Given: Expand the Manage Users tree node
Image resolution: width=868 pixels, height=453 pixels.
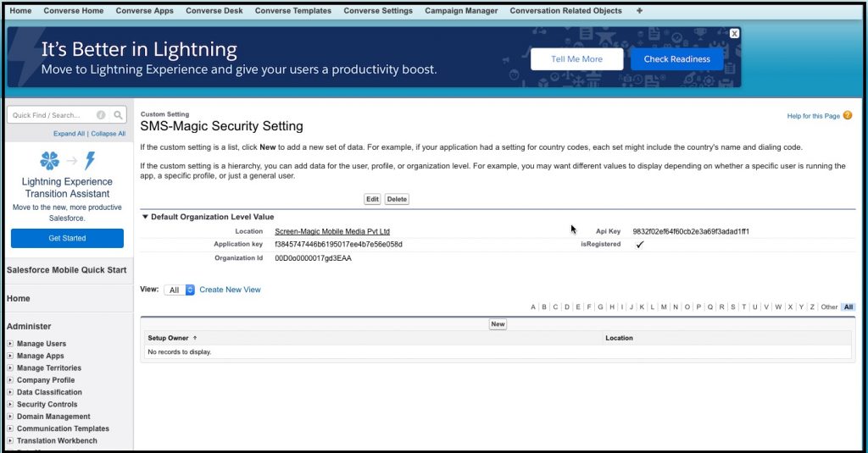Looking at the screenshot, I should 10,344.
